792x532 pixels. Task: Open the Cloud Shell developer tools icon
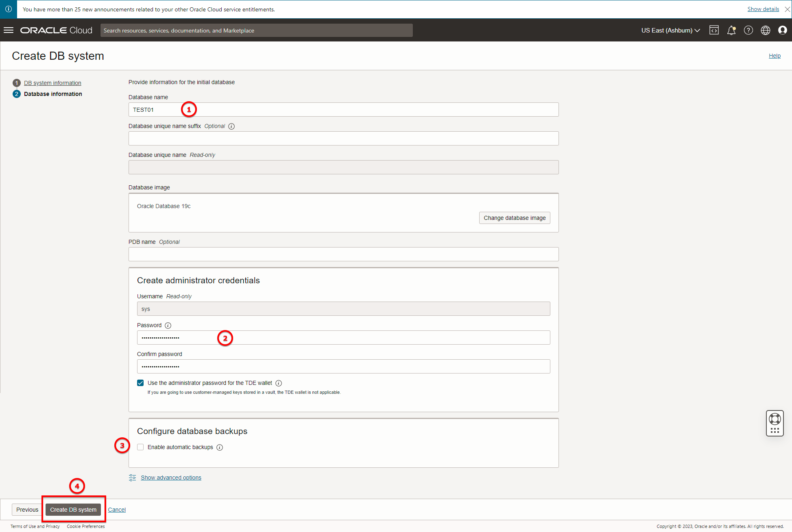tap(714, 30)
